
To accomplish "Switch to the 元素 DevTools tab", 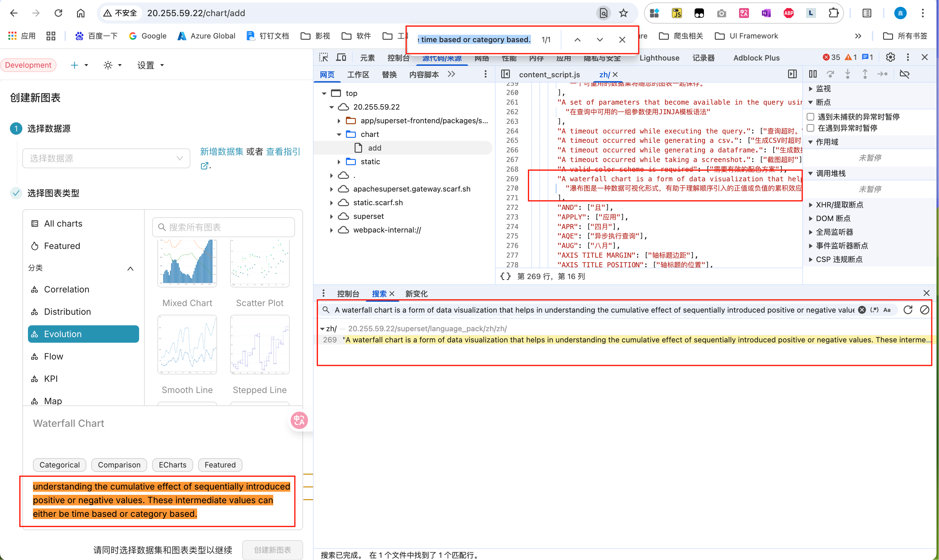I will coord(367,58).
